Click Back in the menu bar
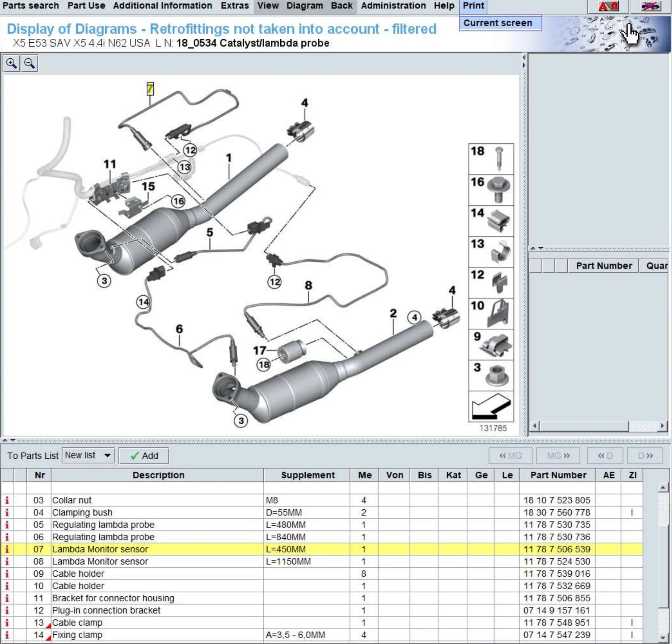 coord(342,6)
